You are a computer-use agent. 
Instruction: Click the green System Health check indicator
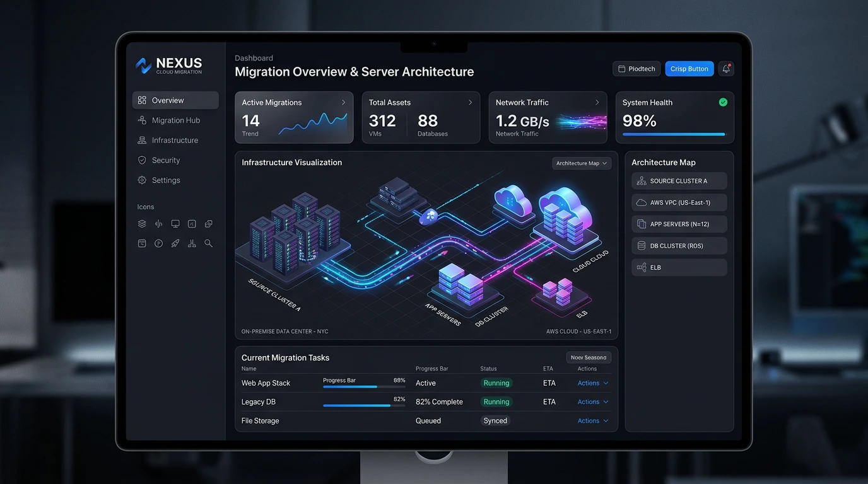723,102
